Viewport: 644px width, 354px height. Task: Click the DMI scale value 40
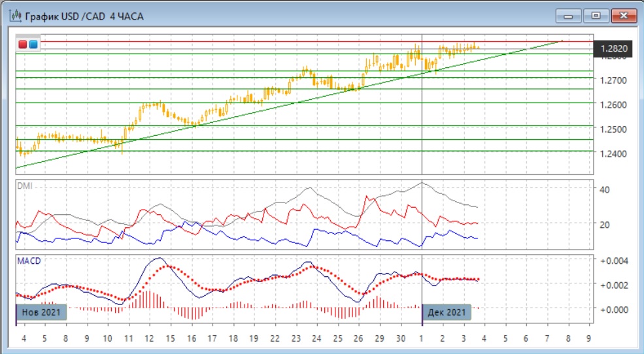pos(605,189)
